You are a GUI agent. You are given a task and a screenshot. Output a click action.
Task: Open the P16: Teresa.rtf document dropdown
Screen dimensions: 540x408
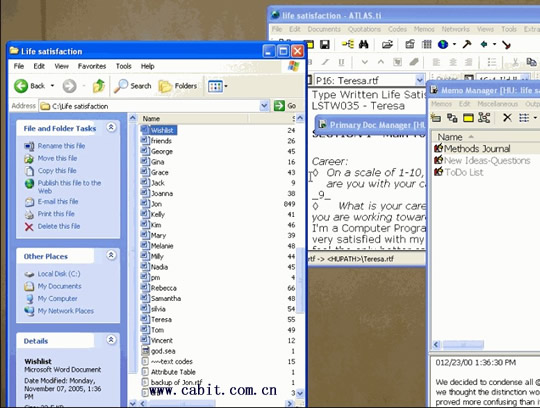point(419,80)
